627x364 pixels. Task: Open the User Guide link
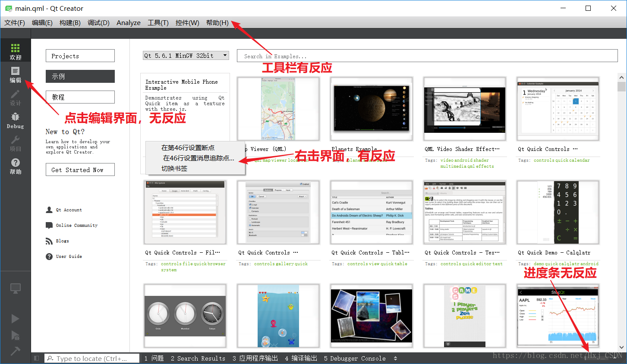[x=69, y=257]
